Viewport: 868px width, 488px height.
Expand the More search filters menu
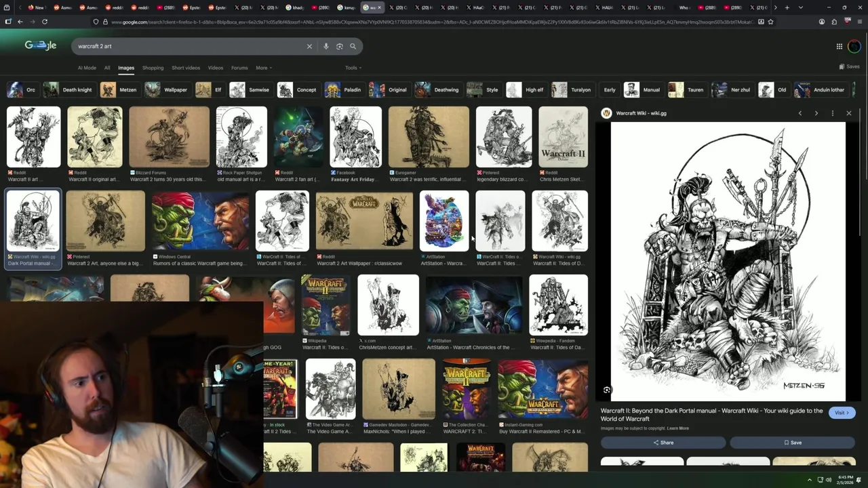(x=264, y=68)
